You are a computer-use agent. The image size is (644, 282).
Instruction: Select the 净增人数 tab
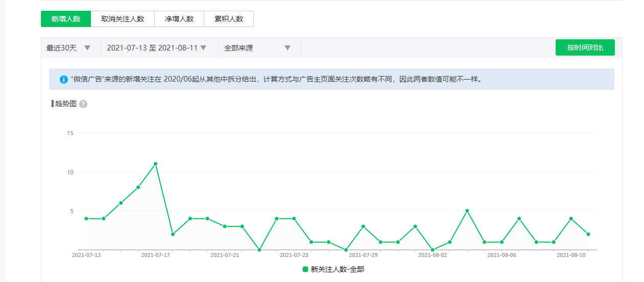179,19
